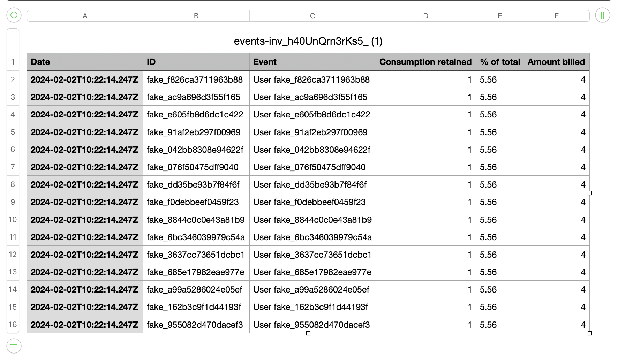
Task: Select cell fake_685e17982eae977e in ID column
Action: pos(196,272)
